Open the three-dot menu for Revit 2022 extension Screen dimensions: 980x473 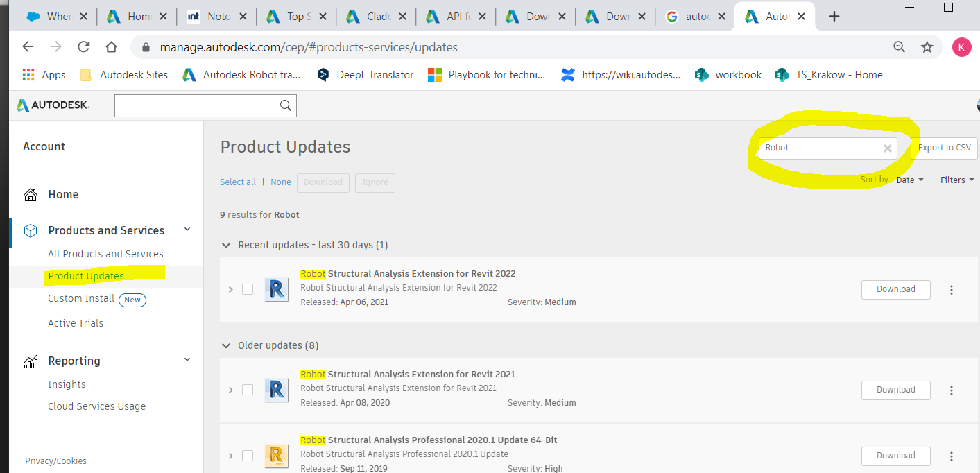coord(951,290)
